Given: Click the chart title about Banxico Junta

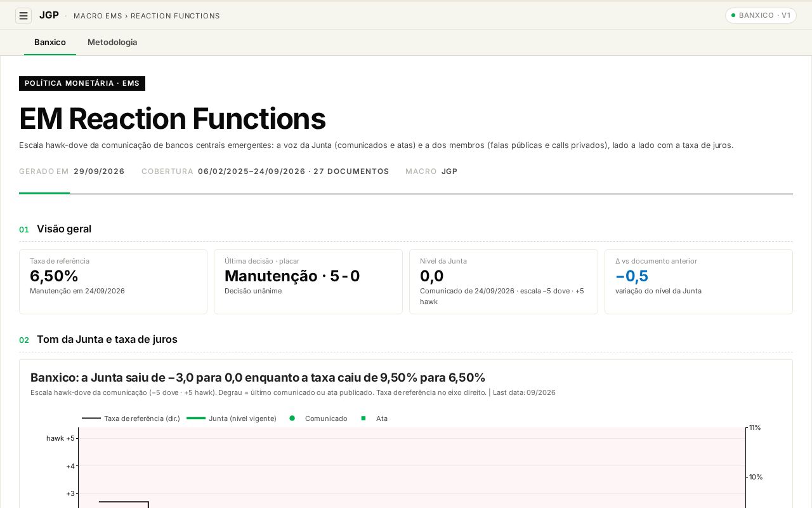Looking at the screenshot, I should 258,378.
